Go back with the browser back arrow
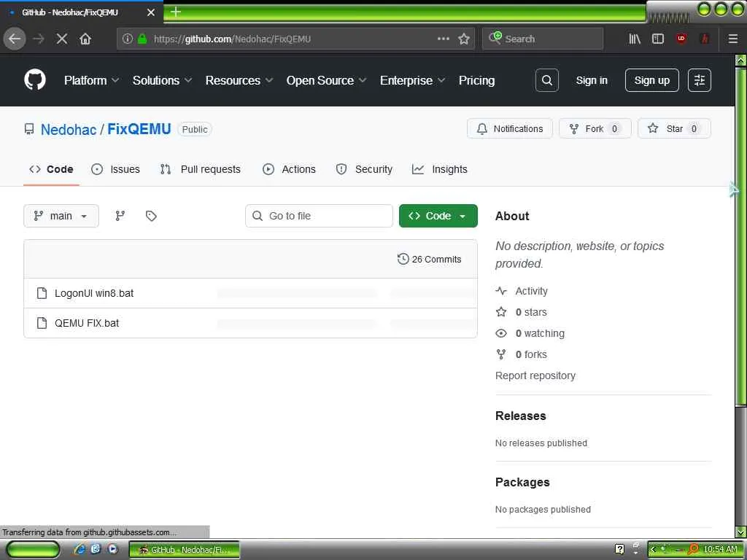Viewport: 747px width, 560px height. 15,39
